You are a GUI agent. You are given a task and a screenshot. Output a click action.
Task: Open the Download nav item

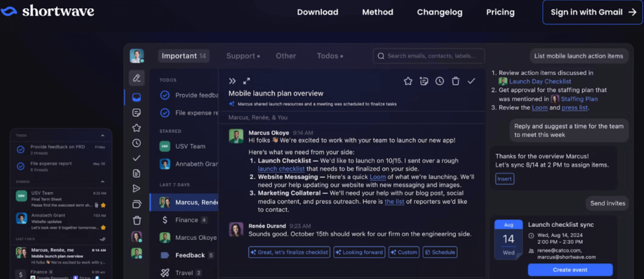coord(318,13)
